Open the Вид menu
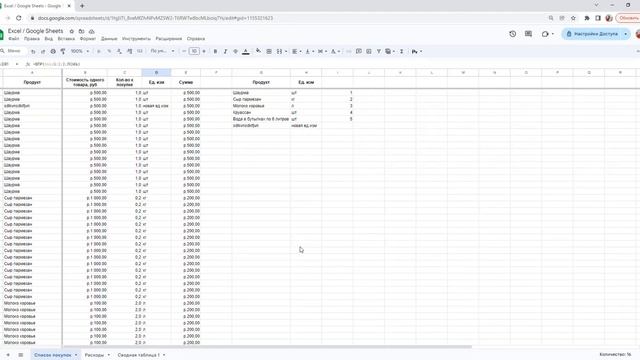The width and height of the screenshot is (640, 360). click(x=49, y=39)
